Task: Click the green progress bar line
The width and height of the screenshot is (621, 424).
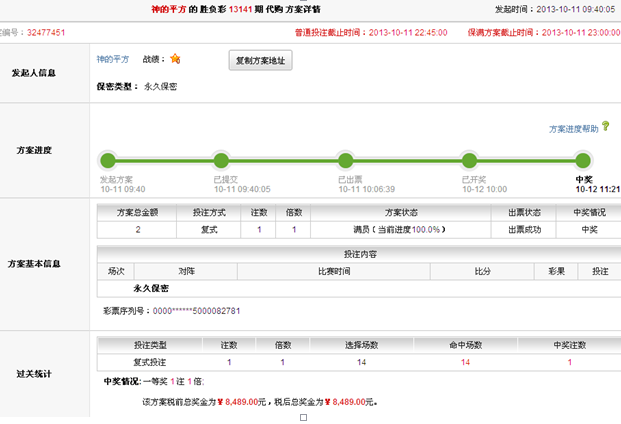Action: click(283, 160)
